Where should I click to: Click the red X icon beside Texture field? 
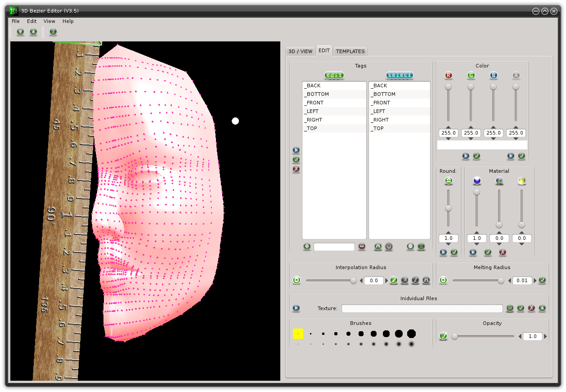pyautogui.click(x=531, y=308)
